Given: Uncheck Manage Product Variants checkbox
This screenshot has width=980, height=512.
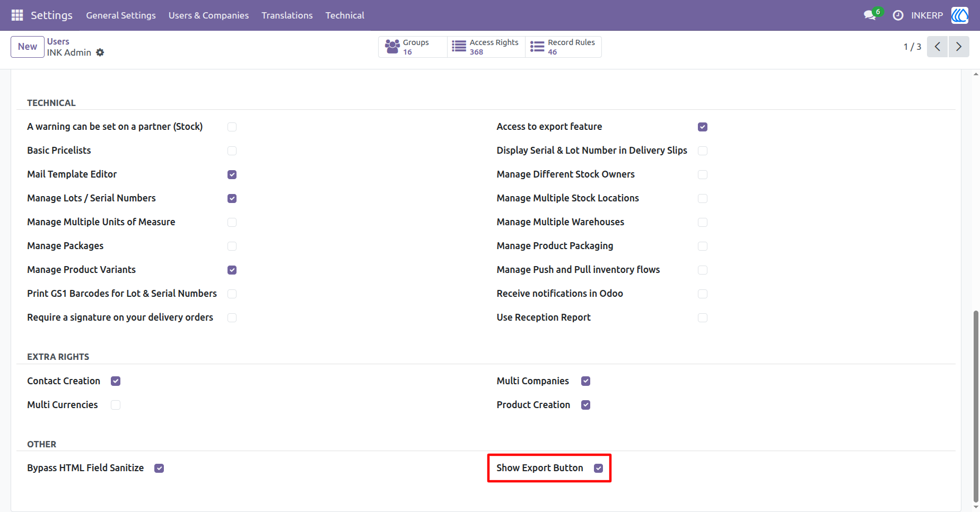Looking at the screenshot, I should click(232, 270).
